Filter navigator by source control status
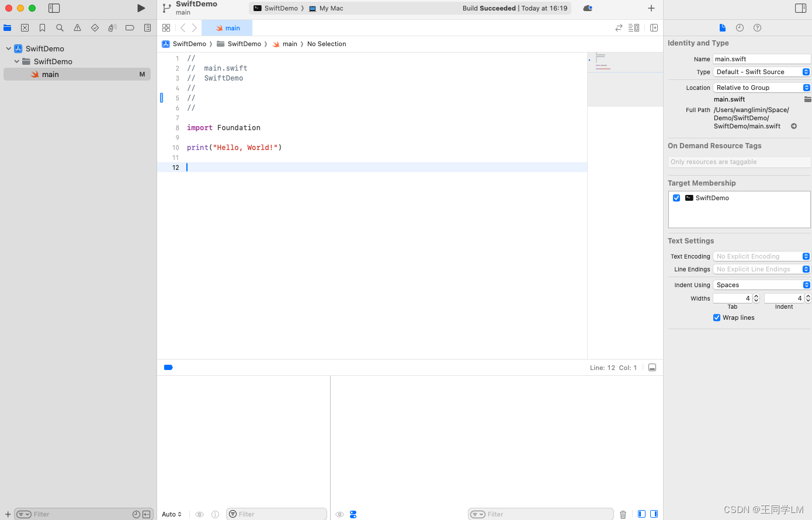The image size is (812, 520). point(146,514)
